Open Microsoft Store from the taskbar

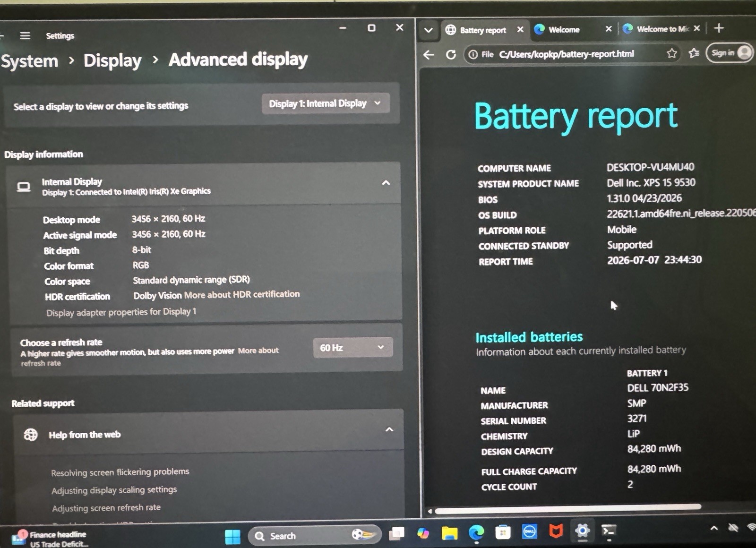(x=503, y=532)
